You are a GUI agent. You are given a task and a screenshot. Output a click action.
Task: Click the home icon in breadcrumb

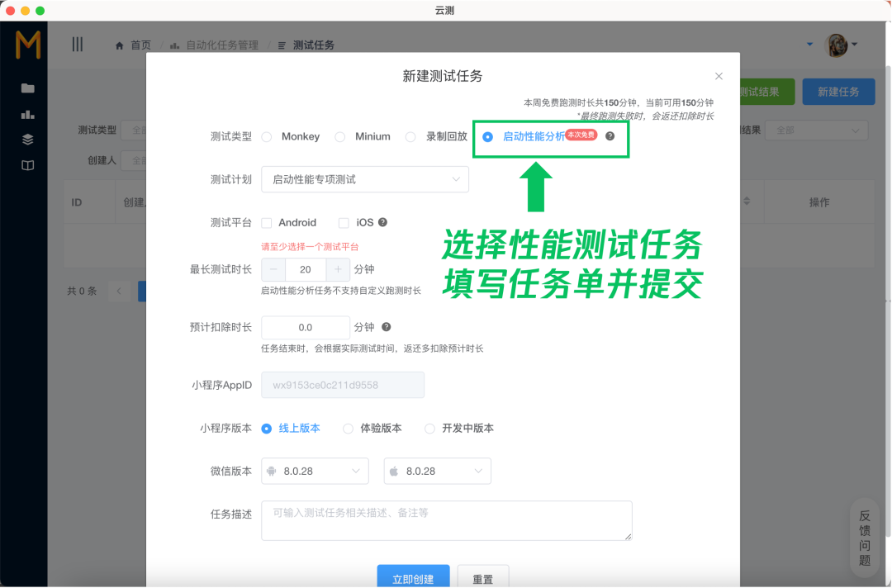tap(120, 45)
